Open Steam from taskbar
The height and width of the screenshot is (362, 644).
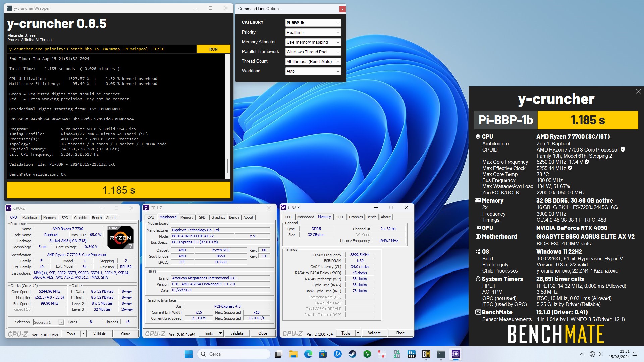352,354
